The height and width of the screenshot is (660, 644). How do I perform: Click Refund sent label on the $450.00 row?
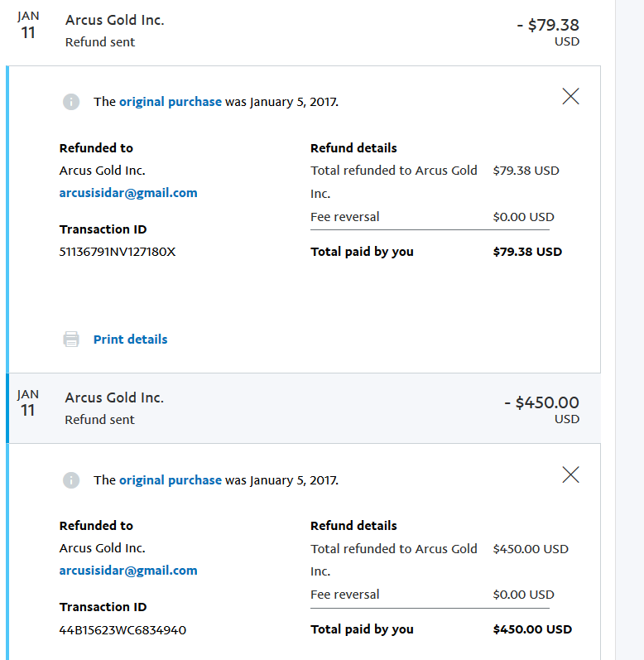click(99, 420)
